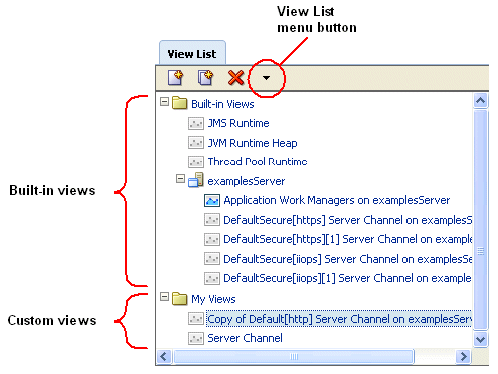
Task: Collapse the Built-in Views folder
Action: pos(164,101)
